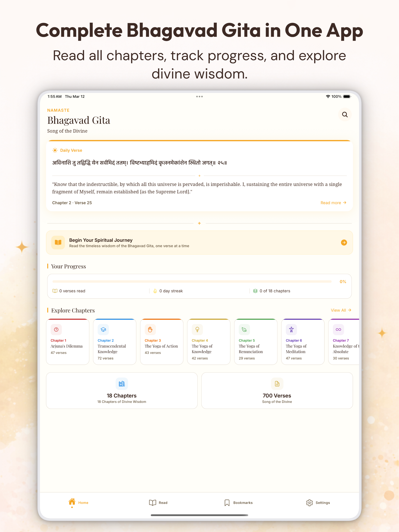Tap Begin Your Spiritual Journey heading
The width and height of the screenshot is (399, 532).
click(101, 240)
